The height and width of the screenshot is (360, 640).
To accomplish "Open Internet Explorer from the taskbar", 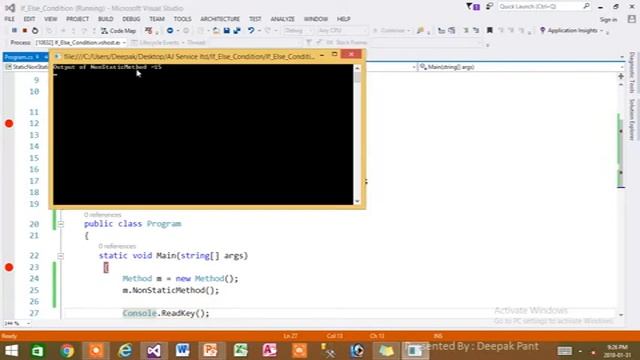I will tap(125, 351).
